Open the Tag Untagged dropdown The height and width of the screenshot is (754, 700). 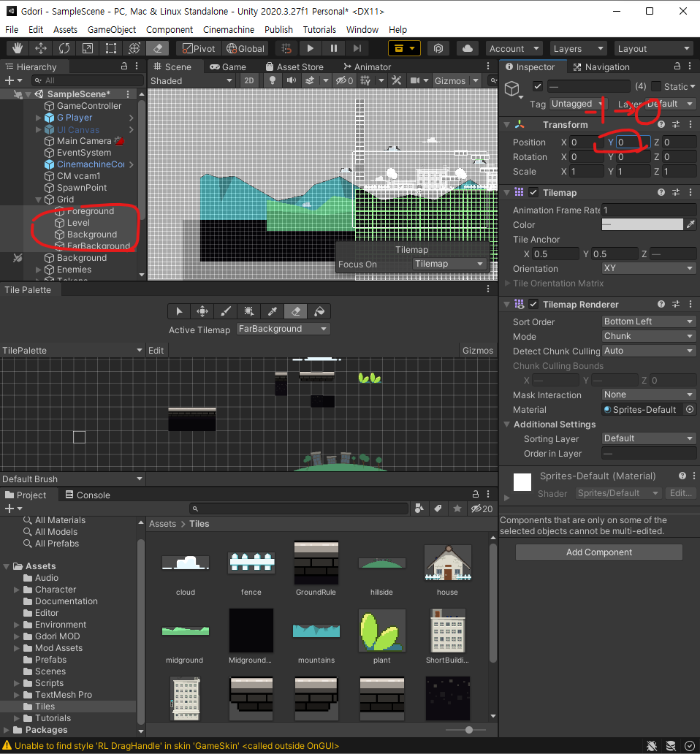tap(579, 104)
